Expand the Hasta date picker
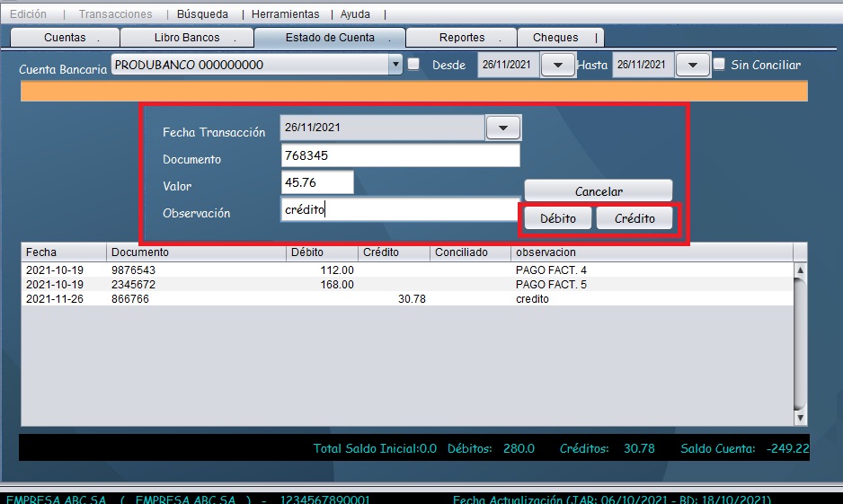The height and width of the screenshot is (504, 843). point(692,65)
